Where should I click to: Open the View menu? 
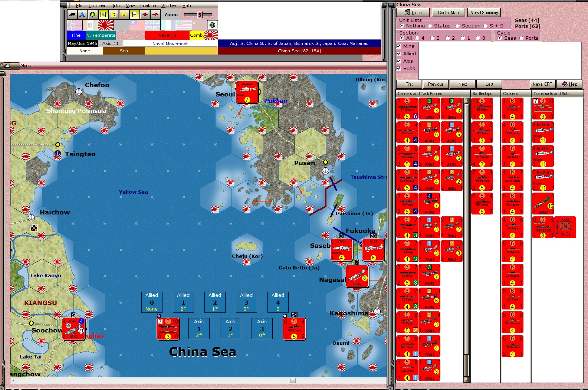130,6
